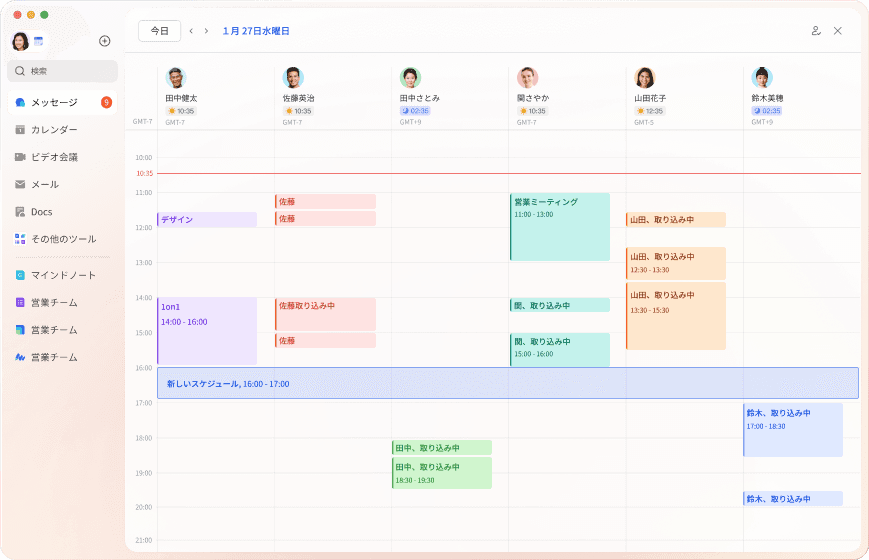This screenshot has width=869, height=560.
Task: Open the デザイン event
Action: point(207,220)
